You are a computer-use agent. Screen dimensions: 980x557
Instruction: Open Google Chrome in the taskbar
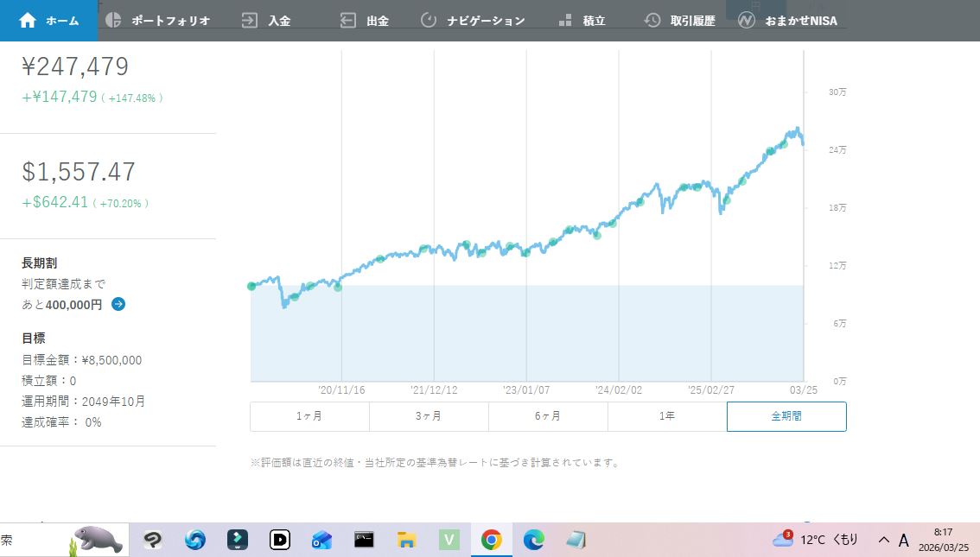click(491, 540)
